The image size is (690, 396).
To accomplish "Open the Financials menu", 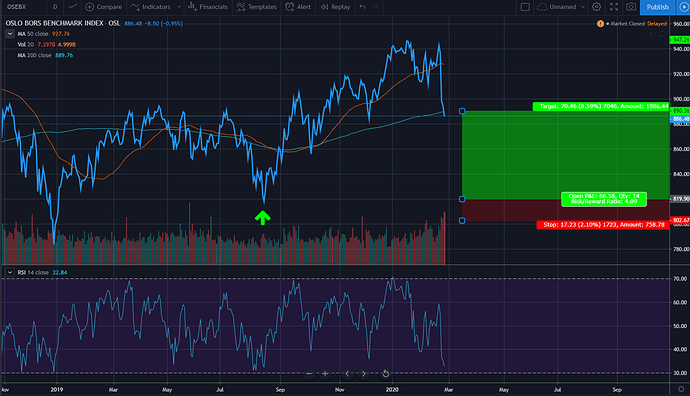I will tap(208, 7).
